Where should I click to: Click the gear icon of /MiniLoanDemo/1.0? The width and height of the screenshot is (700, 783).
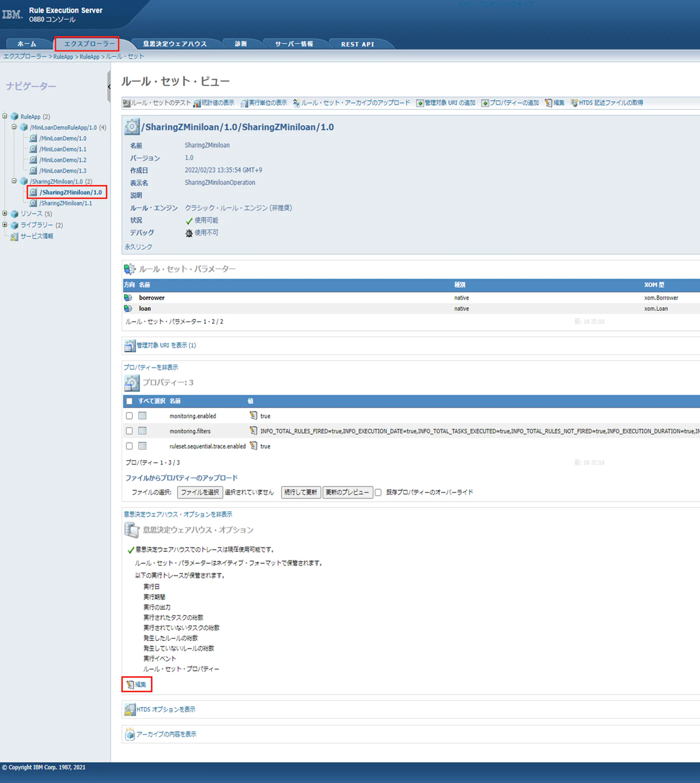click(x=33, y=138)
